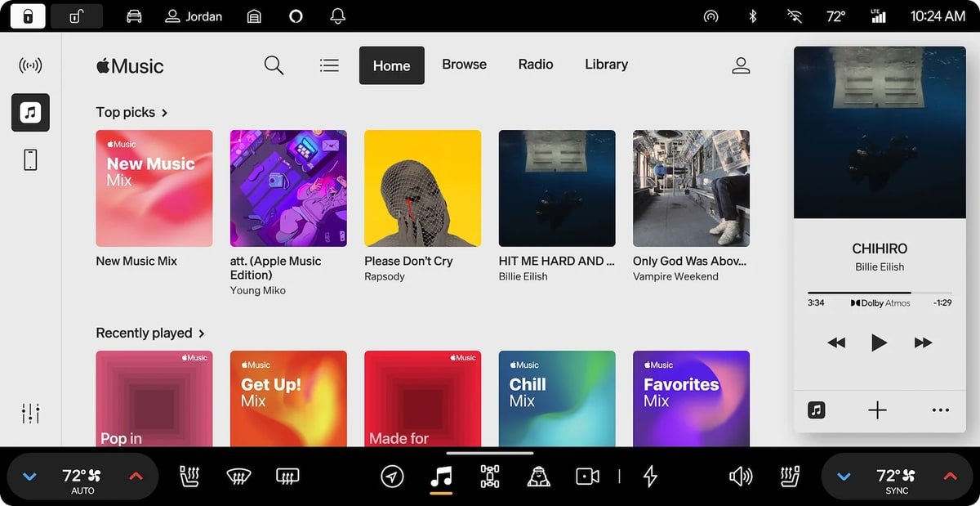This screenshot has height=506, width=980.
Task: Open the Made for playlist tile
Action: (422, 398)
